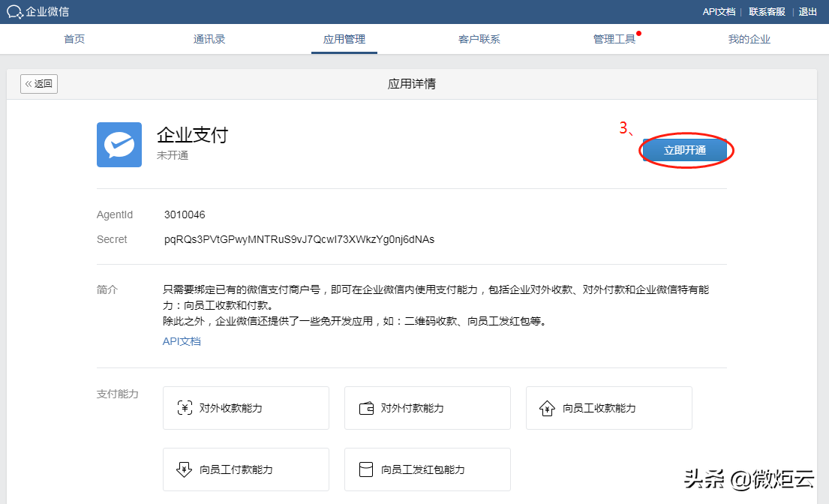Viewport: 829px width, 504px height.
Task: Click the red notification dot on 管理工具
Action: tap(638, 32)
